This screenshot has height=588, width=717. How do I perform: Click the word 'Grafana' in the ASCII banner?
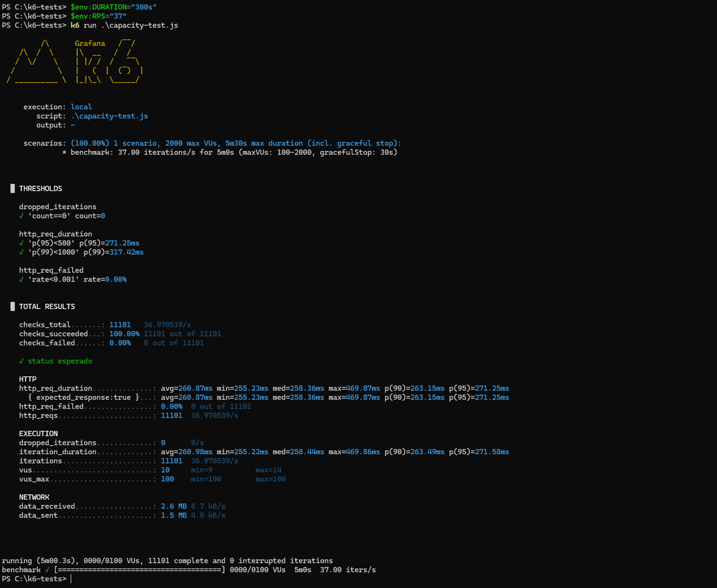[x=90, y=43]
